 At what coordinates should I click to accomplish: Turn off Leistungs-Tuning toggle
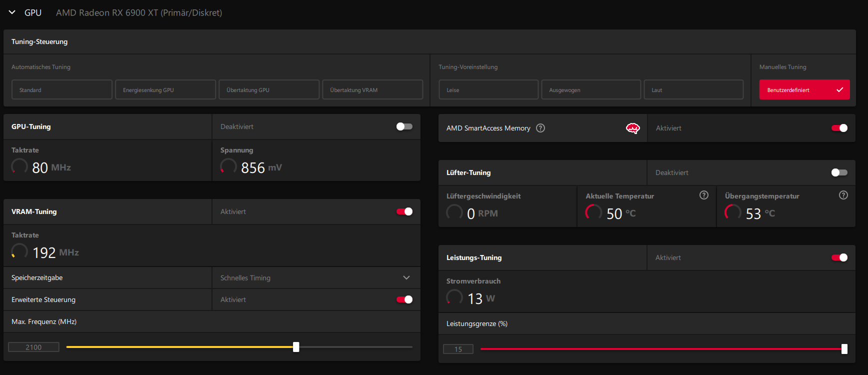pos(839,257)
